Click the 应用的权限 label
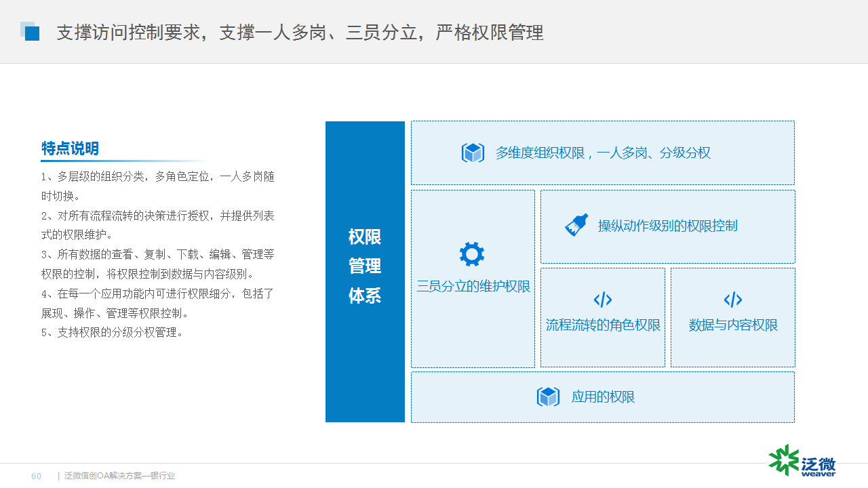 pyautogui.click(x=603, y=397)
